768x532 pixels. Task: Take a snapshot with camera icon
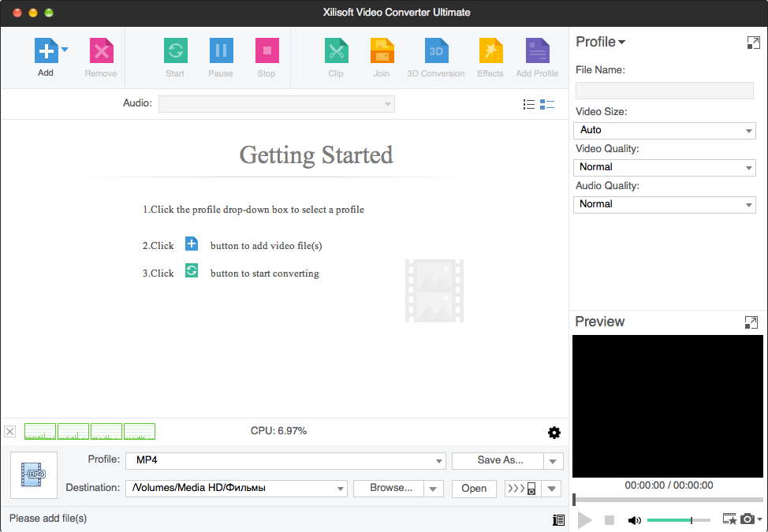click(747, 519)
